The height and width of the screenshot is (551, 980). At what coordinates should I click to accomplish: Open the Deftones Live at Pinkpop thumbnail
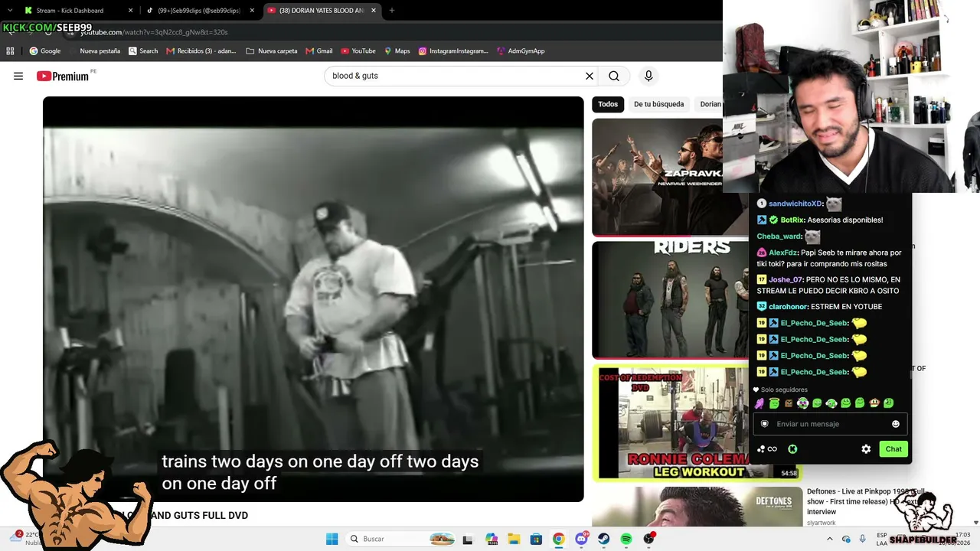(696, 507)
